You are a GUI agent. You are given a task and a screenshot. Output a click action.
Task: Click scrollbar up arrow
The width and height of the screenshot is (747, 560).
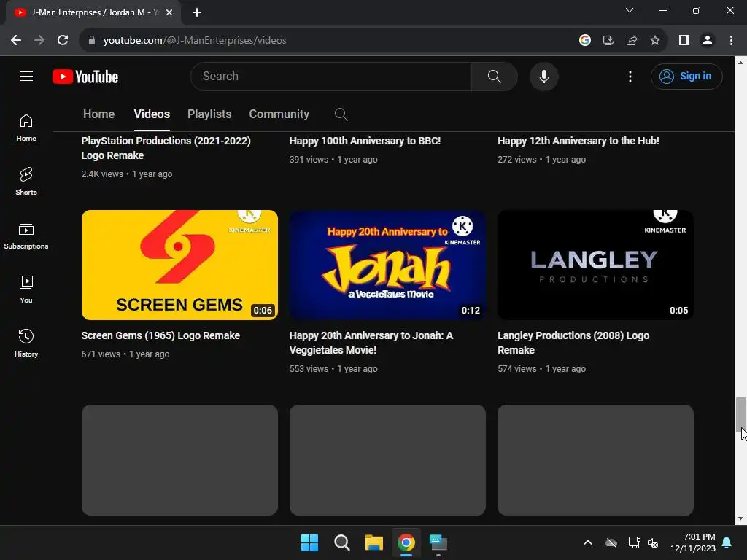coord(740,63)
